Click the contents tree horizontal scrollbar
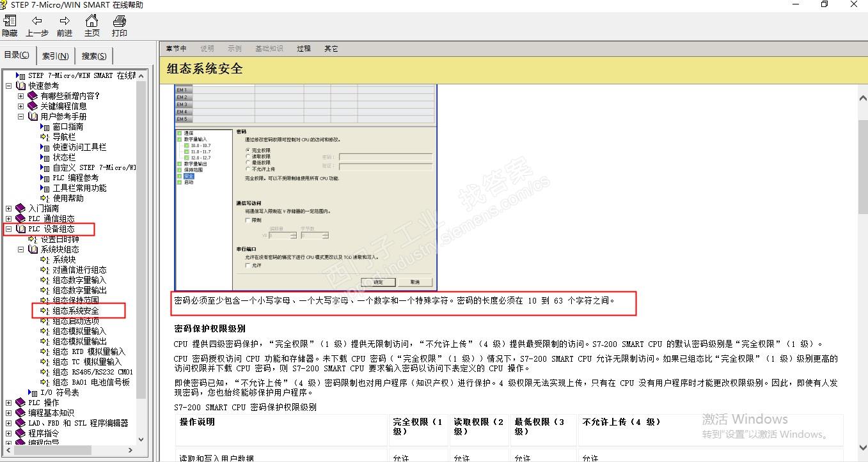 pos(69,450)
